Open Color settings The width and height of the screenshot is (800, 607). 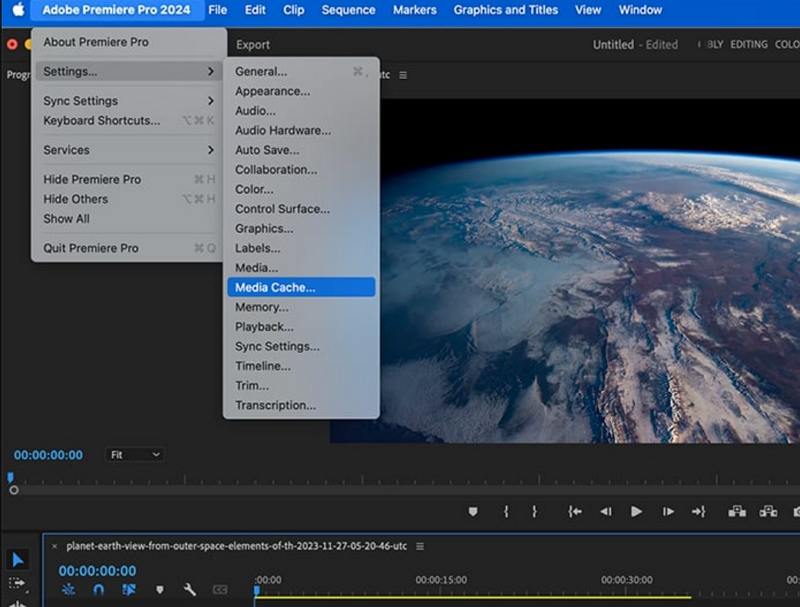(301, 189)
